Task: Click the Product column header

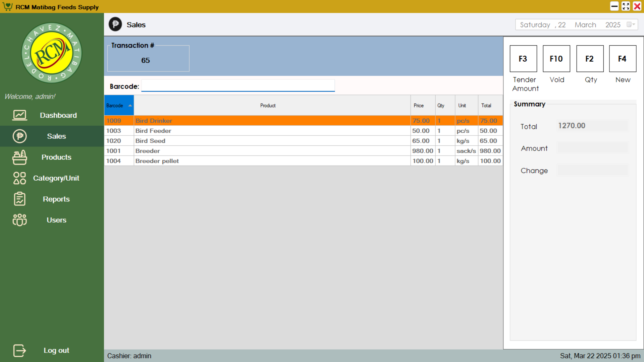Action: click(272, 105)
